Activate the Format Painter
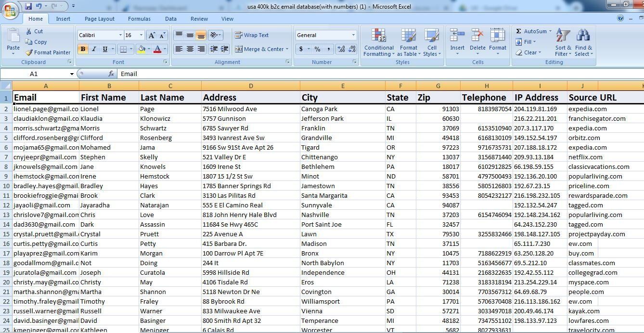The image size is (644, 333). click(48, 52)
